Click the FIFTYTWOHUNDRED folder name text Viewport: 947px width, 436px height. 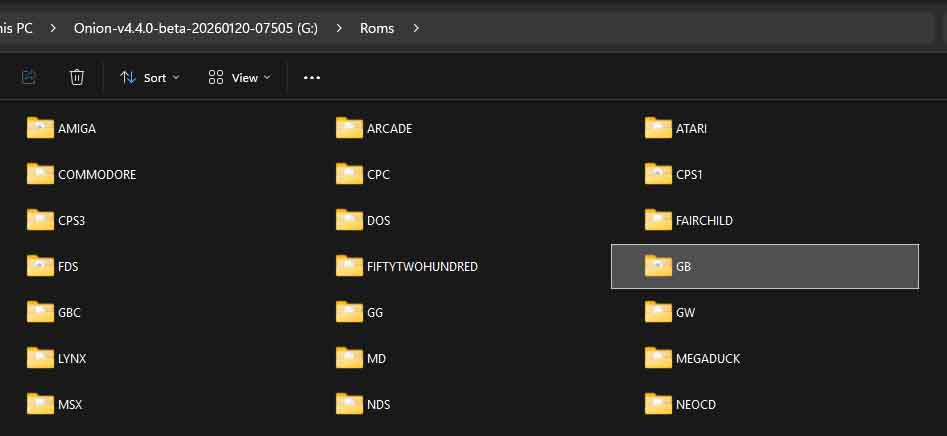pyautogui.click(x=423, y=266)
